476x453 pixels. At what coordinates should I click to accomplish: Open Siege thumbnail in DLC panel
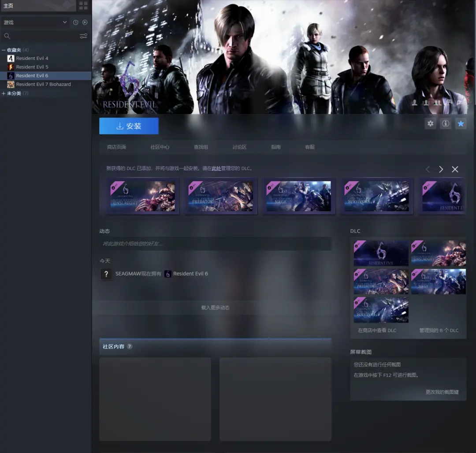coord(439,282)
